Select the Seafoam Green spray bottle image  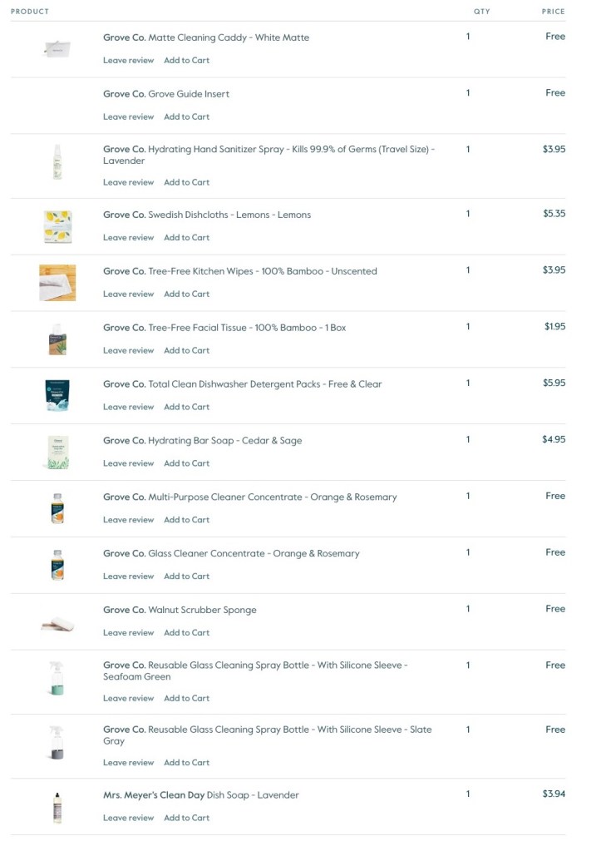(57, 678)
